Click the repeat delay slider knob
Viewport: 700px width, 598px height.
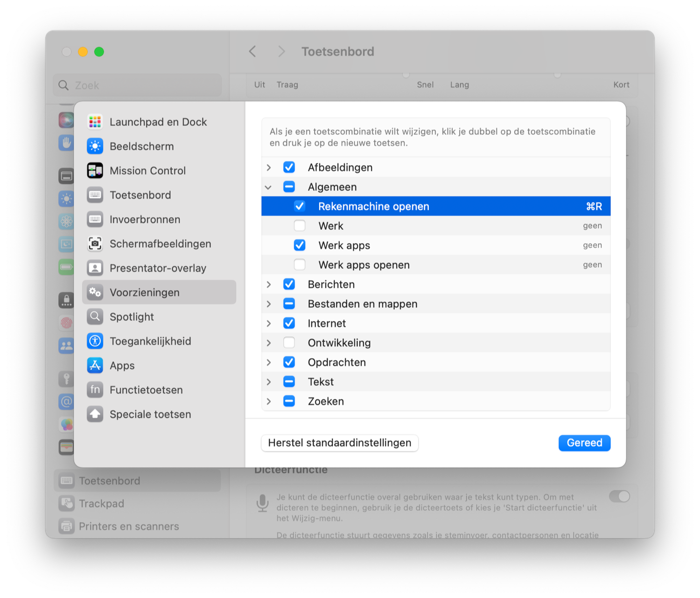coord(557,74)
